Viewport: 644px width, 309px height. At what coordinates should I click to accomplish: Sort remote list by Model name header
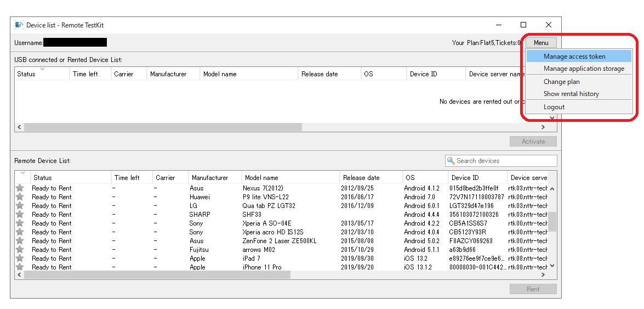tap(290, 178)
